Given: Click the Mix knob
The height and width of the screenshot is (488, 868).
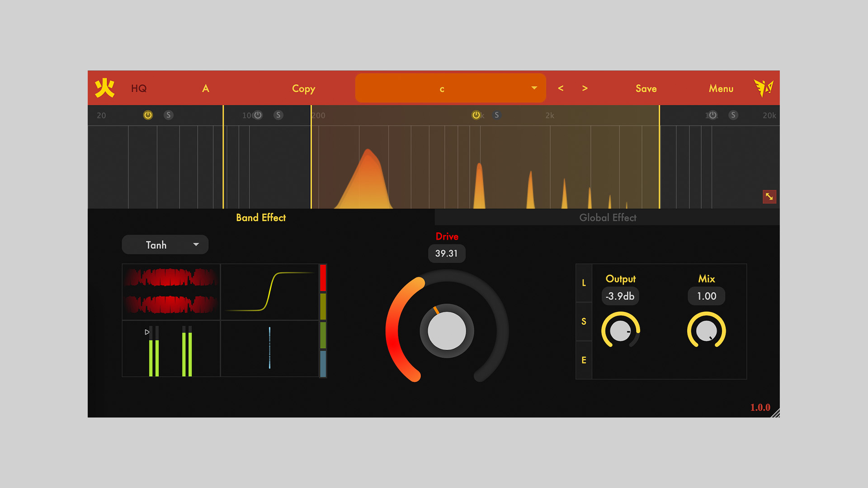Looking at the screenshot, I should tap(707, 331).
